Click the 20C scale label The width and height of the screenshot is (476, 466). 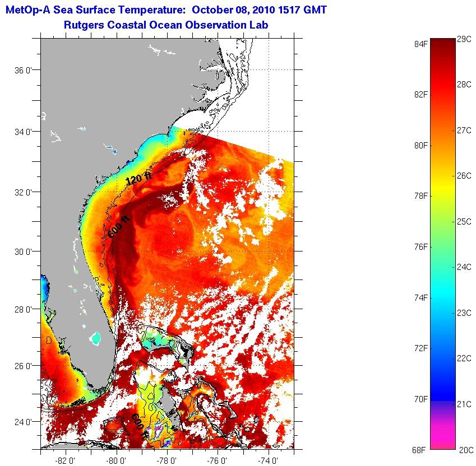[466, 450]
